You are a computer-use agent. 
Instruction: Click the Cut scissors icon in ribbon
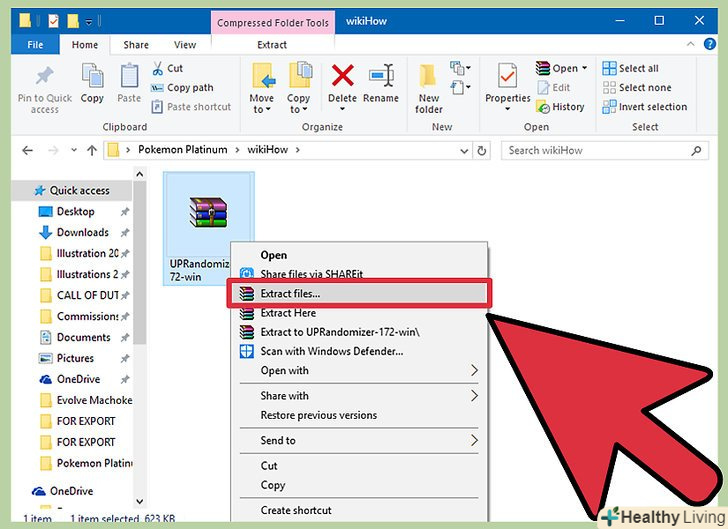click(x=158, y=68)
